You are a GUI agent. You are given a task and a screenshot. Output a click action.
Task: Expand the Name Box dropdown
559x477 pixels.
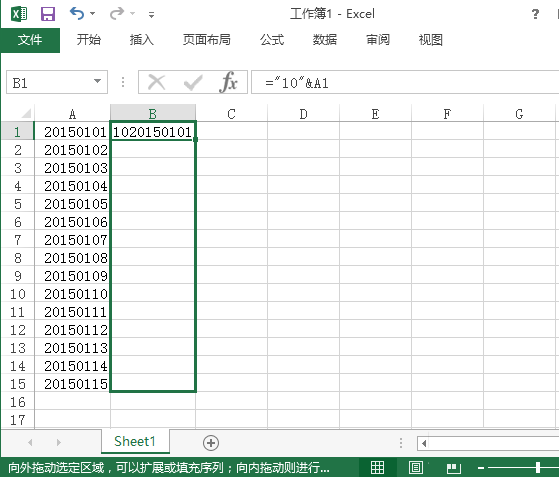[x=97, y=81]
